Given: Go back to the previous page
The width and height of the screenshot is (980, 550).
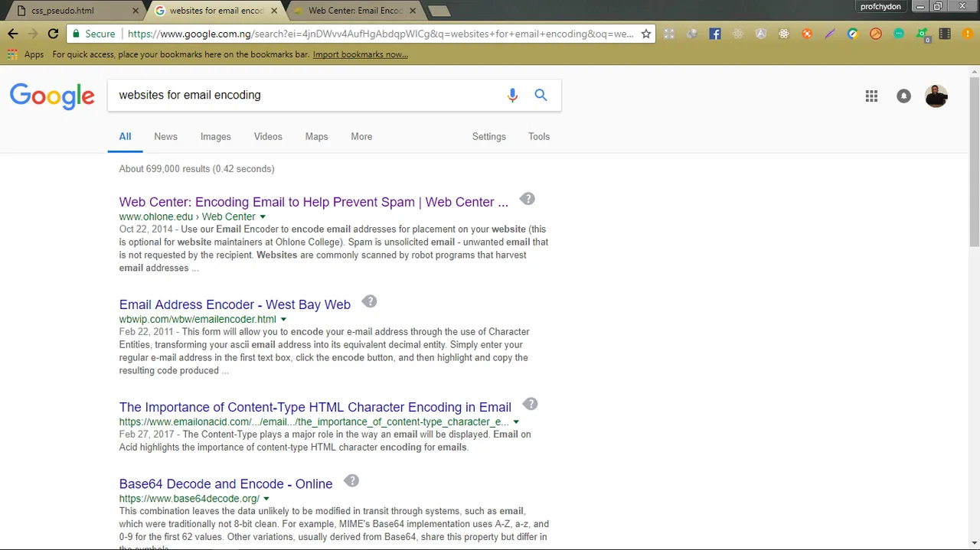Looking at the screenshot, I should (12, 34).
